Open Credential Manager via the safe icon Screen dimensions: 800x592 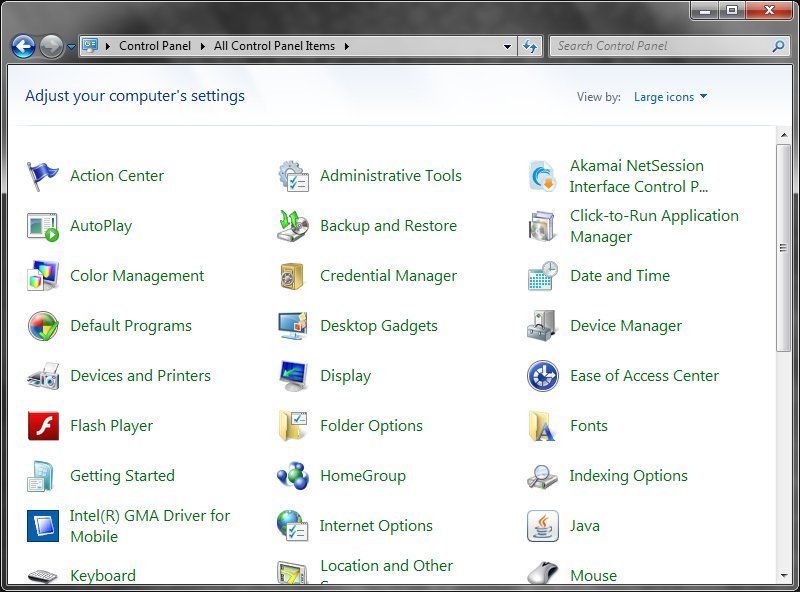291,275
